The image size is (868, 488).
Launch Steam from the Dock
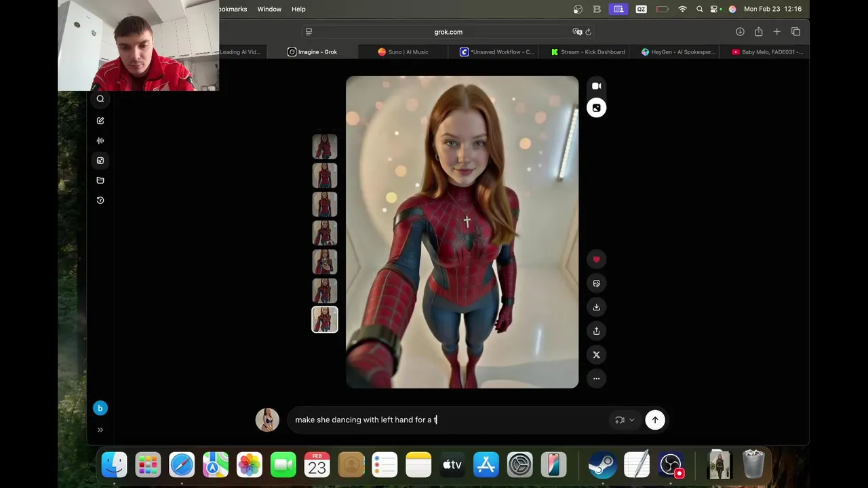(603, 464)
